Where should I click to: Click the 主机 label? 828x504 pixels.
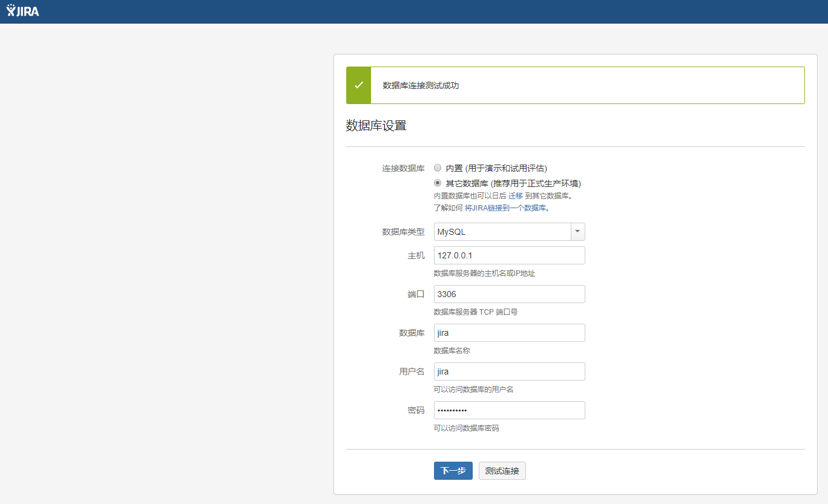[x=416, y=255]
